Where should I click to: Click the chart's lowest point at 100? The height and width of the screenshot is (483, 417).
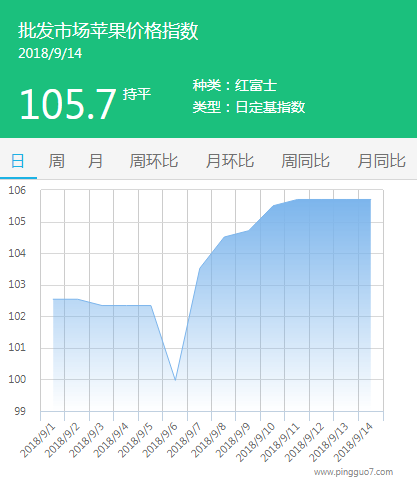pyautogui.click(x=175, y=380)
